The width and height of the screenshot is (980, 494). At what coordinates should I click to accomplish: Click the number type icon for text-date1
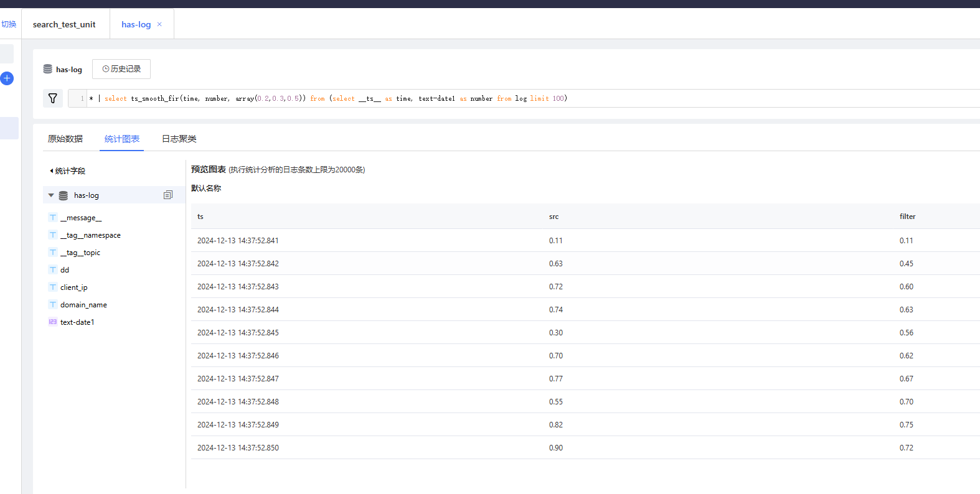coord(53,322)
